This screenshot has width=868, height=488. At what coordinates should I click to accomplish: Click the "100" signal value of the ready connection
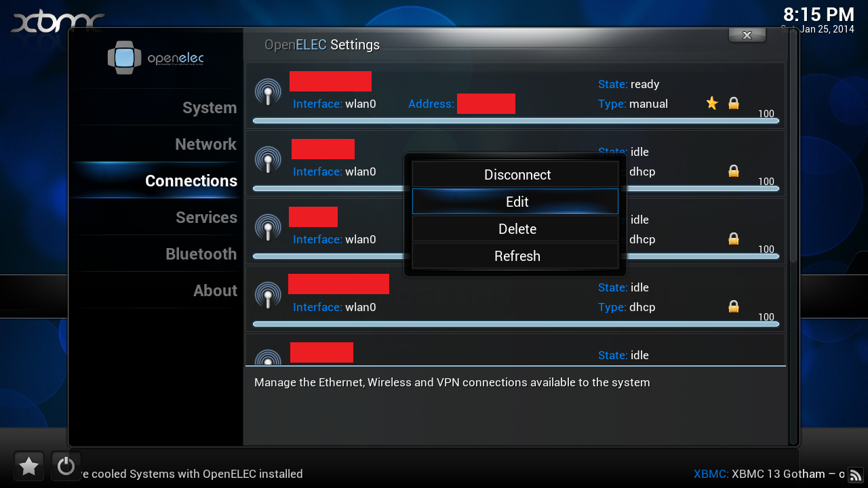[x=766, y=114]
